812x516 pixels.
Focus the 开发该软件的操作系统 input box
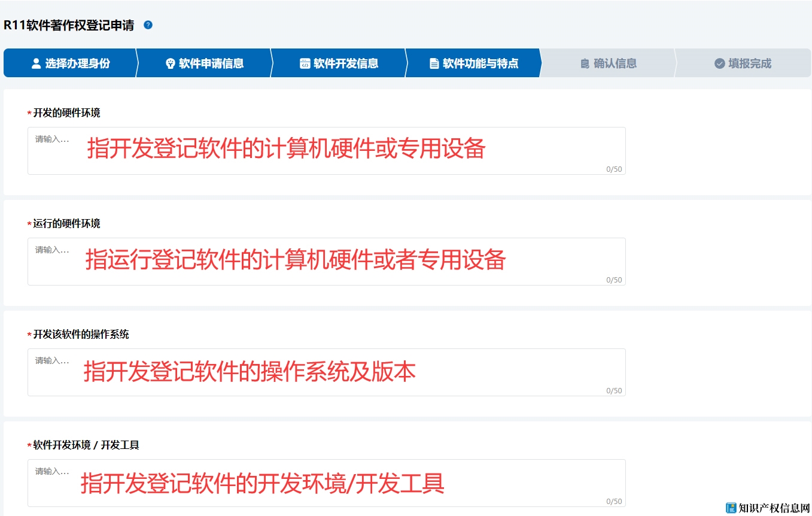(326, 372)
